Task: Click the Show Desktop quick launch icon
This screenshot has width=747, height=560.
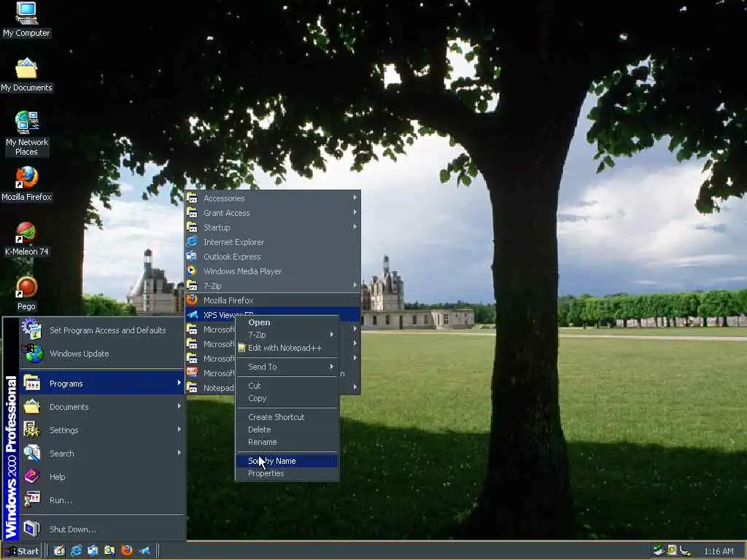Action: (x=59, y=551)
